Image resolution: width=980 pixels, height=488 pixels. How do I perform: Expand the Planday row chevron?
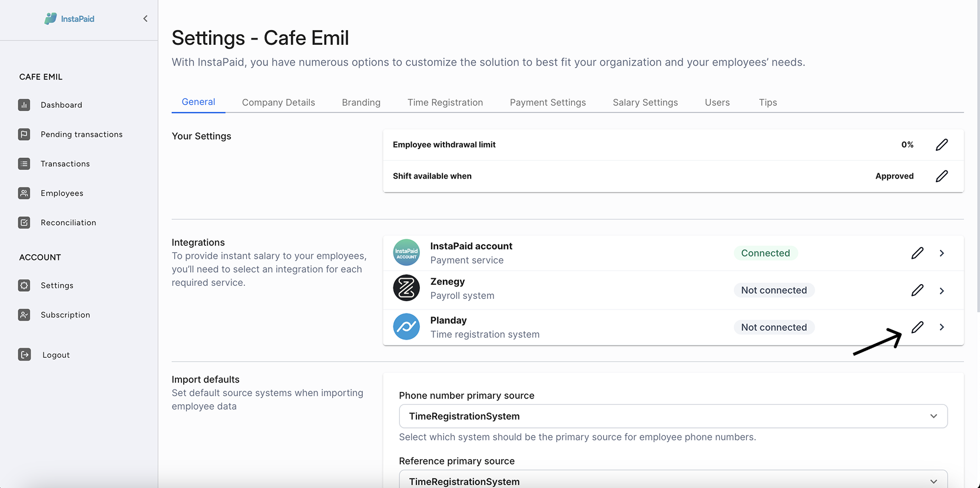[942, 328]
